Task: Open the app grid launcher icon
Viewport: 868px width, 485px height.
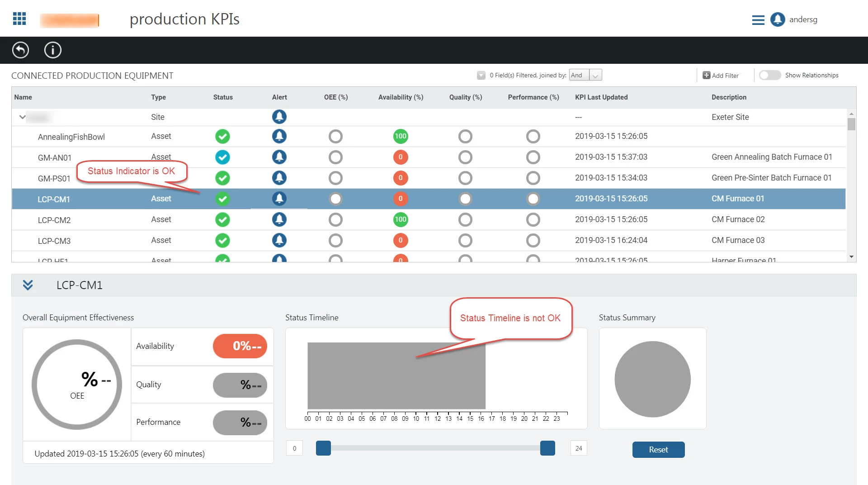Action: [19, 19]
